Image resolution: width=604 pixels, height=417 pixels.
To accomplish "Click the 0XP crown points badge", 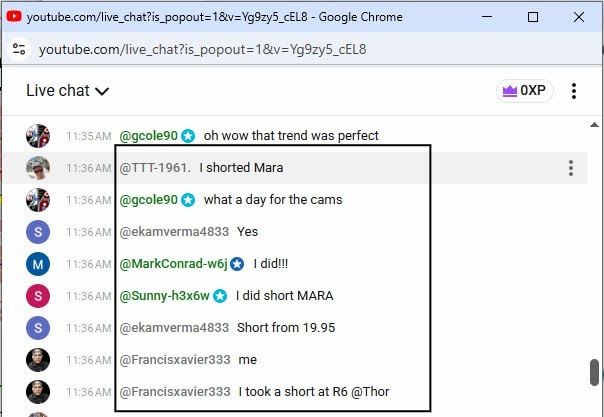I will tap(525, 91).
